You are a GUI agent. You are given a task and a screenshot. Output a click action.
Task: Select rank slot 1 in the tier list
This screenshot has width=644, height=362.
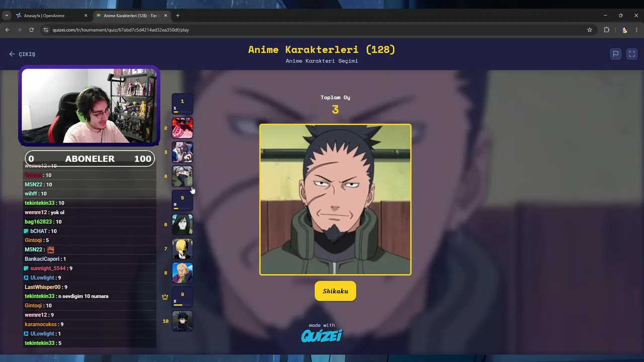tap(182, 104)
